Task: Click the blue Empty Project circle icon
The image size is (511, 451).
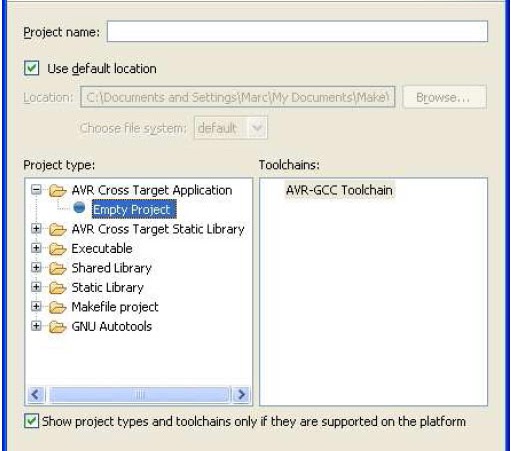Action: [79, 208]
